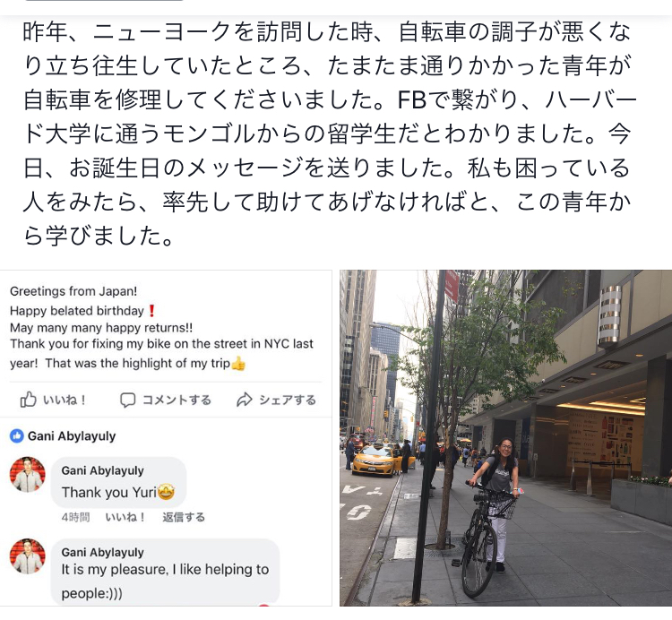672x620 pixels.
Task: Open Gani's avatar on Thank you comment
Action: point(28,474)
